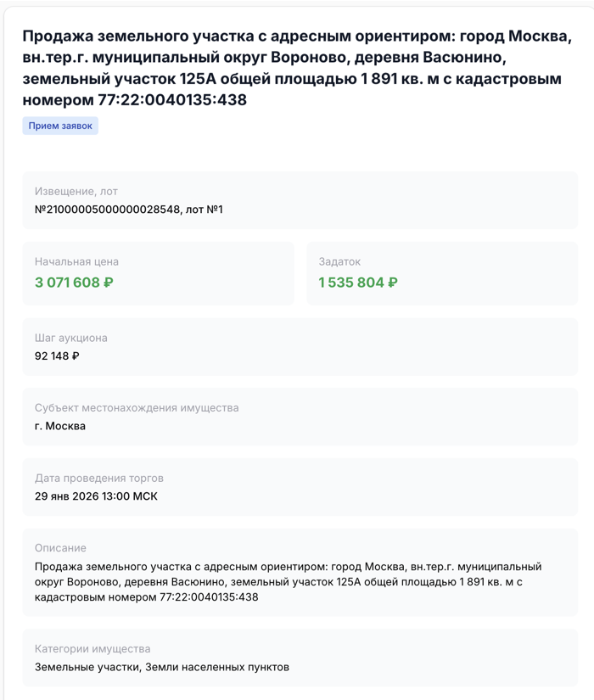Screen dimensions: 594x700
Task: Click the location value "г. Москва"
Action: coord(60,426)
